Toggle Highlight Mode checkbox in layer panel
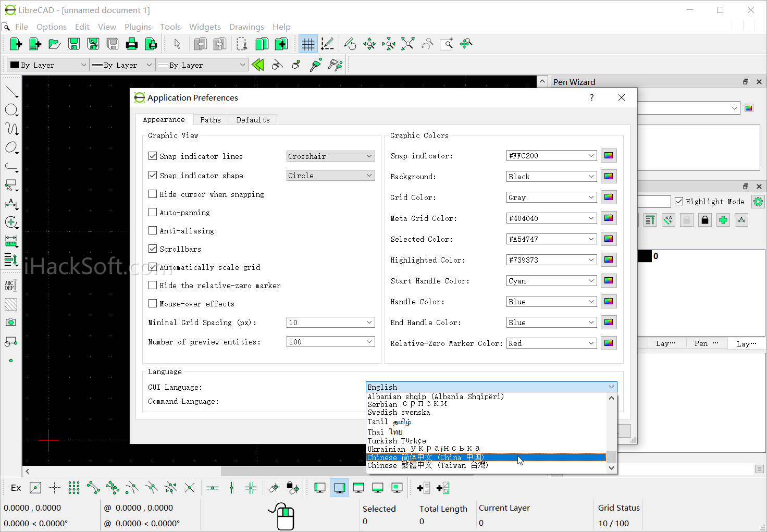The width and height of the screenshot is (767, 532). coord(679,201)
